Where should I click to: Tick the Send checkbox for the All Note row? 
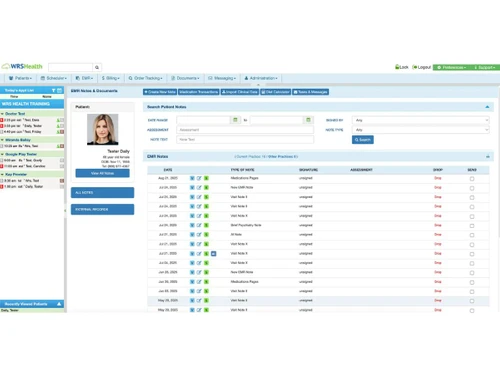(472, 235)
